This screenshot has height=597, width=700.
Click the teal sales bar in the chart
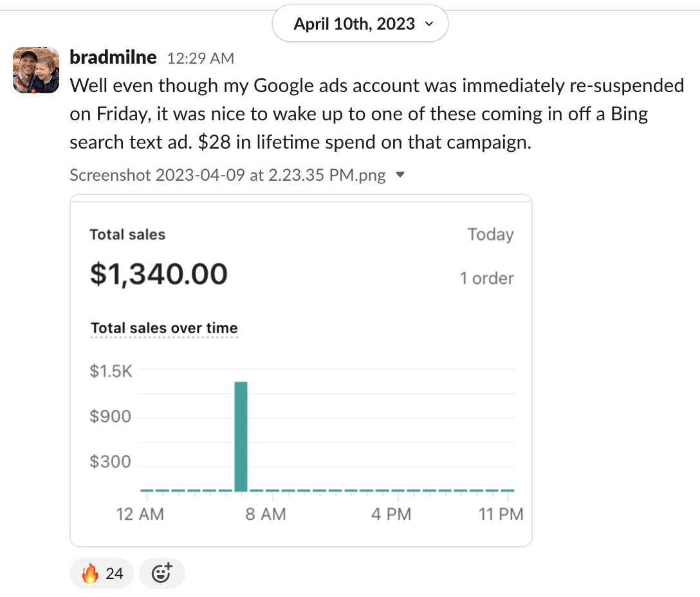241,436
